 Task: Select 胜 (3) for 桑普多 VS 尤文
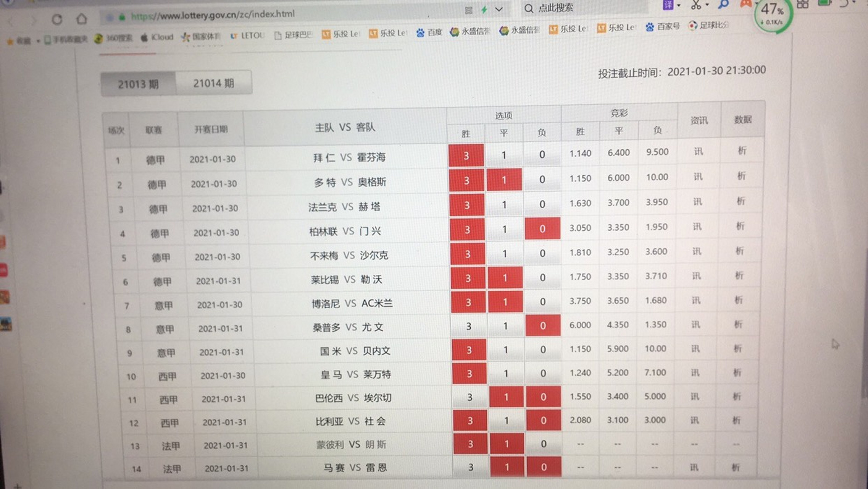pyautogui.click(x=469, y=326)
